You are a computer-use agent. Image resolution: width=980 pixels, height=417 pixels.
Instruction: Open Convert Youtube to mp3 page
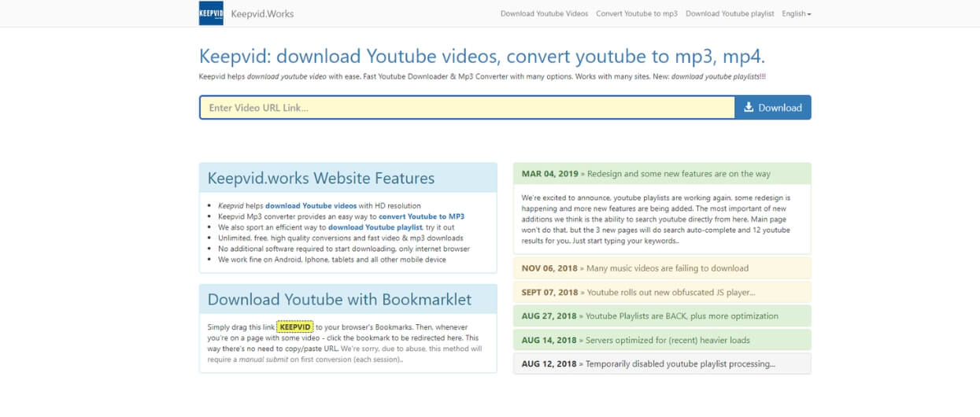637,13
